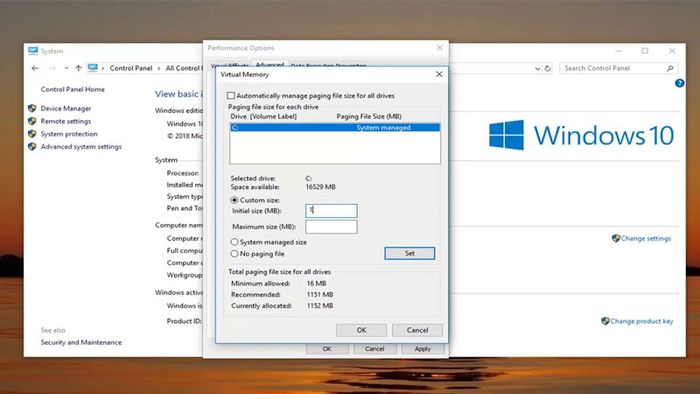Click the Initial size (MB) field
The image size is (700, 394).
(x=331, y=211)
